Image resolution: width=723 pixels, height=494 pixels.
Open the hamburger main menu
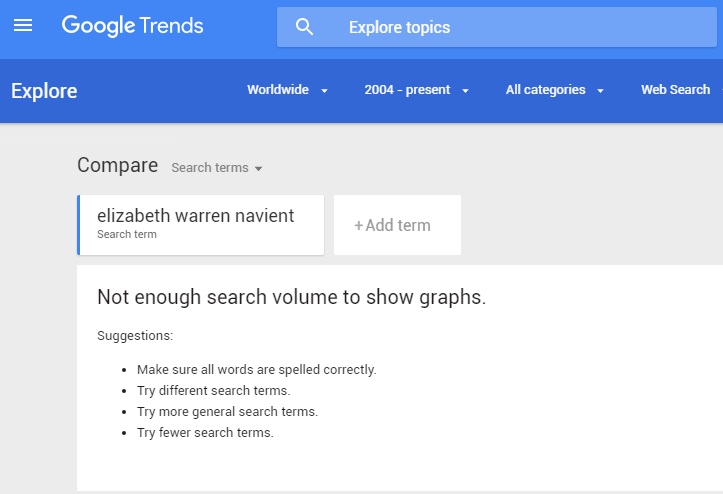click(23, 25)
